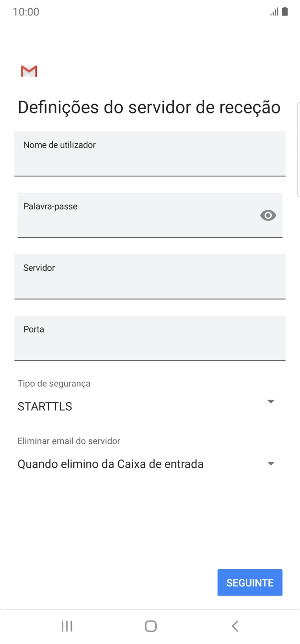Screen dimensions: 300x644
Task: Tap the Home navigation icon
Action: [150, 625]
